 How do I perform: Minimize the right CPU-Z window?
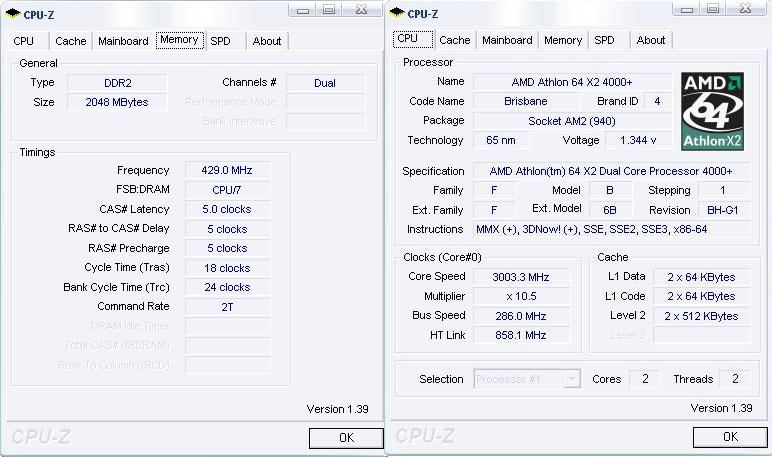coord(686,9)
